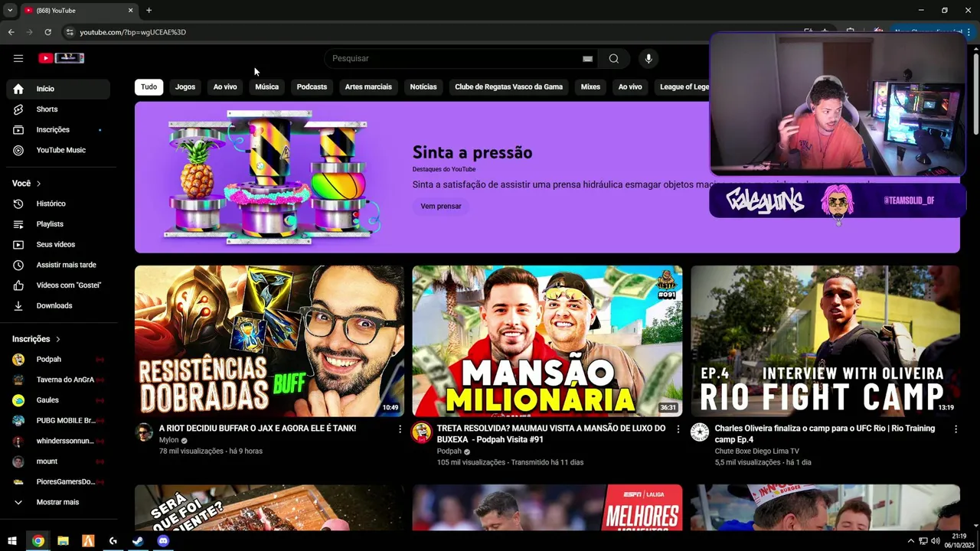
Task: Close the YouTube browser tab
Action: 130,10
